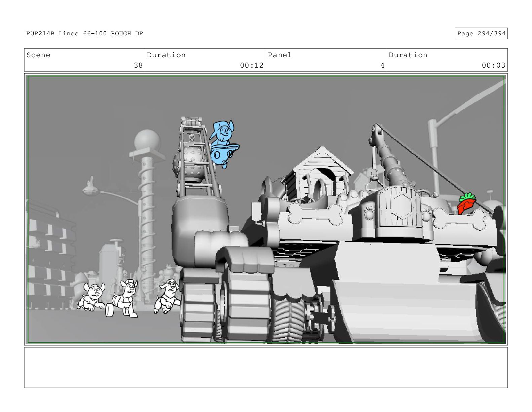Click the 'Panel' label
The width and height of the screenshot is (532, 412).
(x=280, y=55)
